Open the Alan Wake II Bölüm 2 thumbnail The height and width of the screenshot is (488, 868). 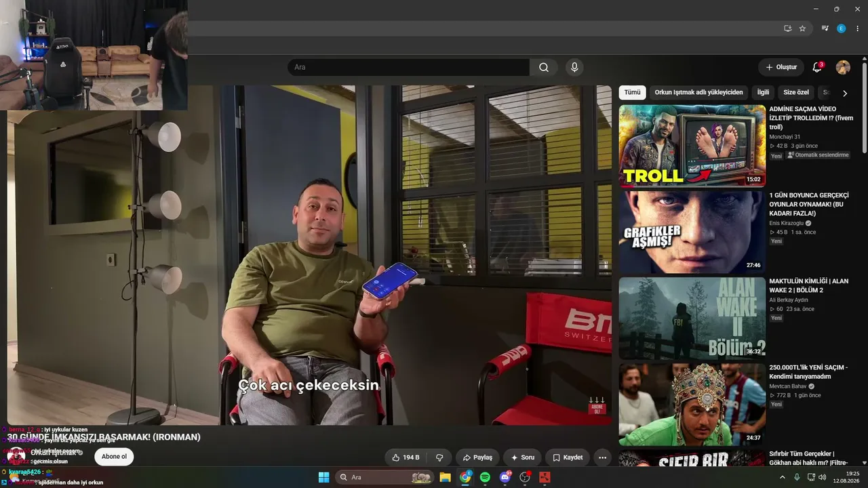[692, 318]
